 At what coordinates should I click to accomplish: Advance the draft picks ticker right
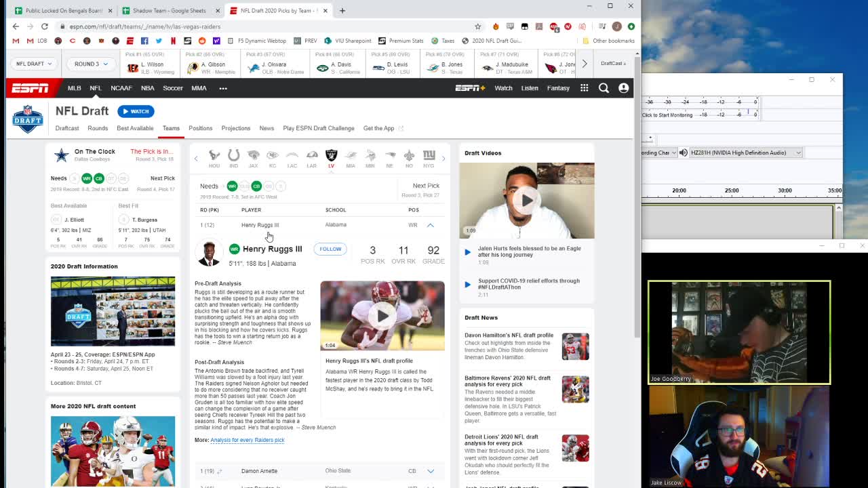point(584,64)
